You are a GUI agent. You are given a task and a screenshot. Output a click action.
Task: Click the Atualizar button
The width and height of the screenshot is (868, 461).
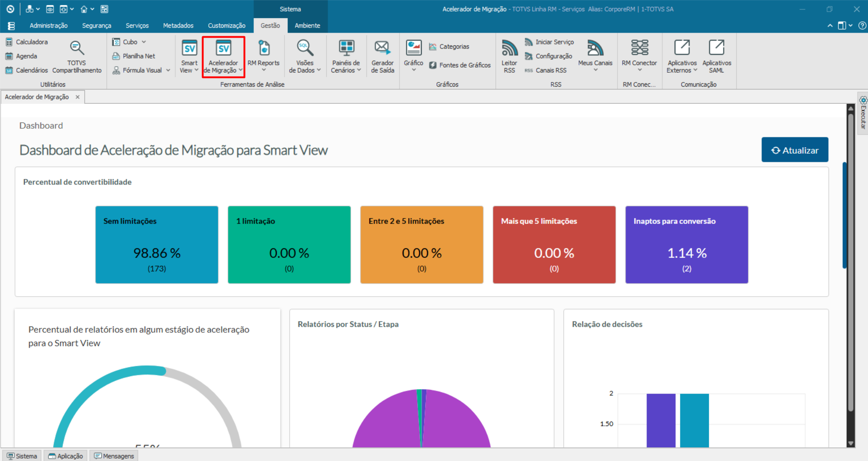(795, 150)
